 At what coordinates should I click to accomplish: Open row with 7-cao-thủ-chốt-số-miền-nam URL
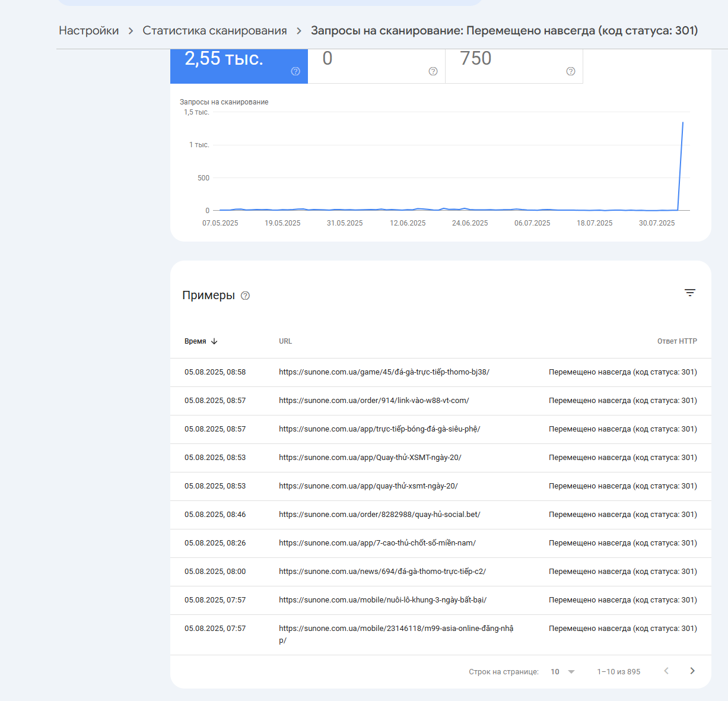pyautogui.click(x=441, y=543)
